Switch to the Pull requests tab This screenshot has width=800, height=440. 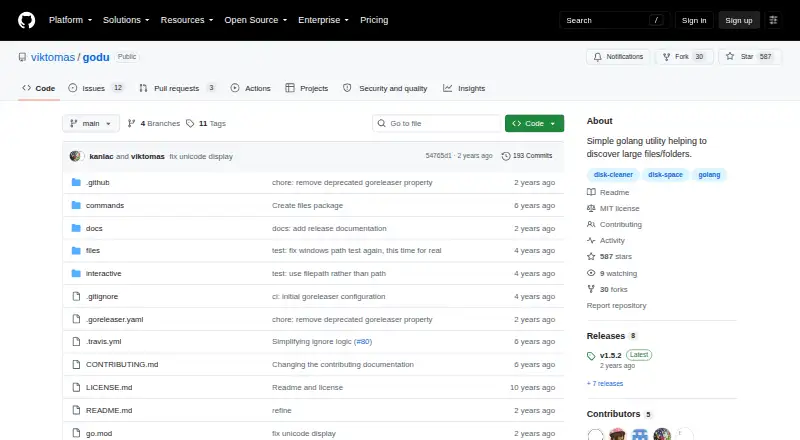(177, 88)
